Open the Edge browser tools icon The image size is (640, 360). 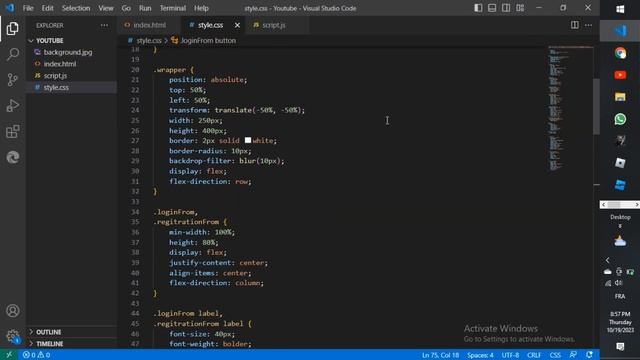pyautogui.click(x=13, y=157)
